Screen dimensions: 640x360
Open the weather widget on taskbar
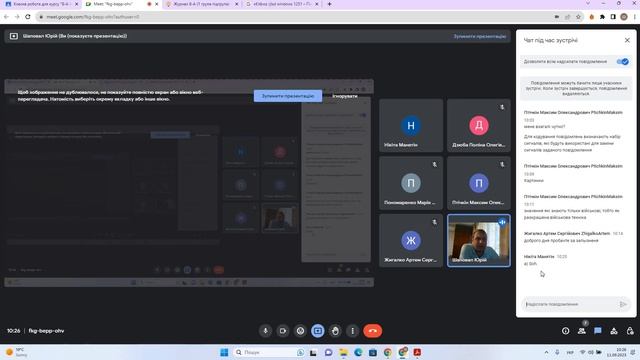(x=16, y=352)
